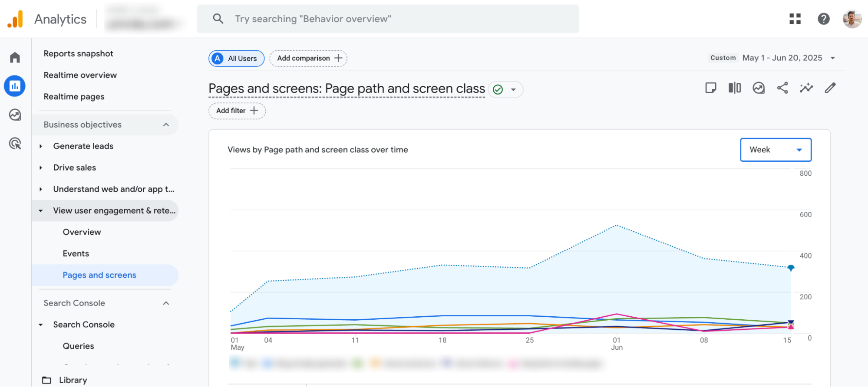The height and width of the screenshot is (387, 868).
Task: Collapse the nested Search Console tree item
Action: [x=41, y=325]
